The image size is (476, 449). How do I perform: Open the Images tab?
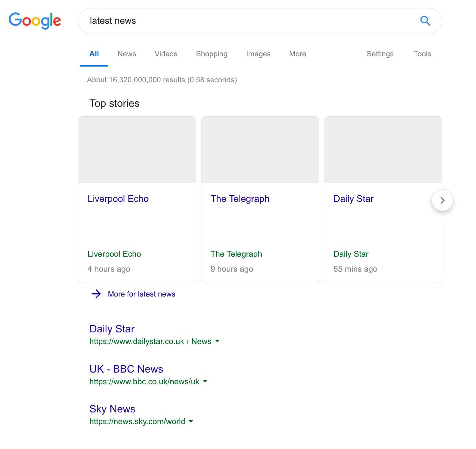(x=258, y=54)
